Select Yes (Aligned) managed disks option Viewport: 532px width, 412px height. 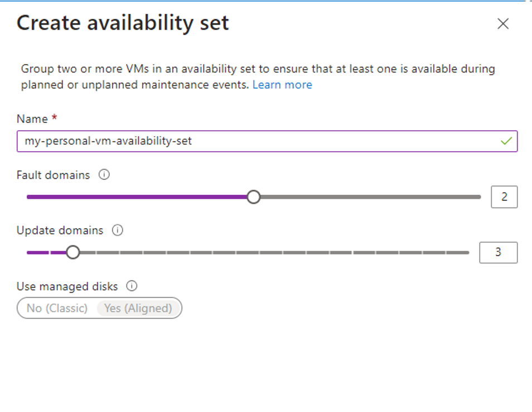pyautogui.click(x=138, y=308)
